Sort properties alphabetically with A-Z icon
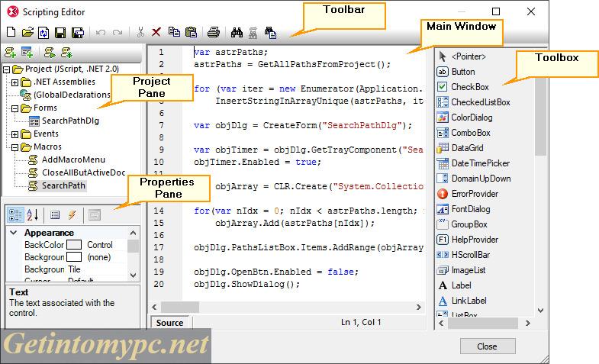 [33, 215]
